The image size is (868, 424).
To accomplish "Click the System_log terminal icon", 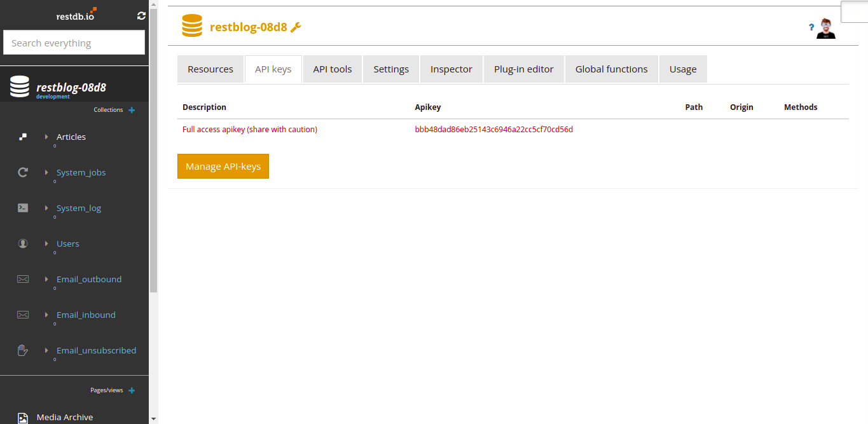I will [x=23, y=208].
